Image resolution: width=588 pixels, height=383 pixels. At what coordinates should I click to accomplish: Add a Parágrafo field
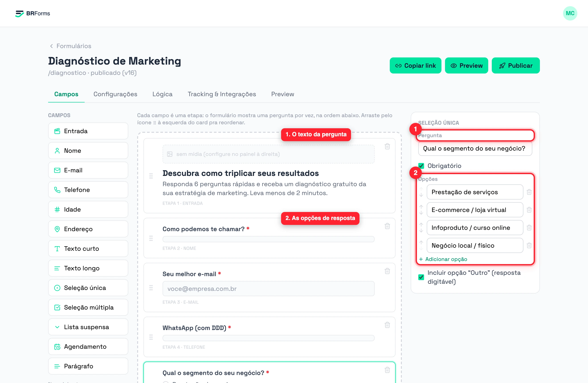88,366
